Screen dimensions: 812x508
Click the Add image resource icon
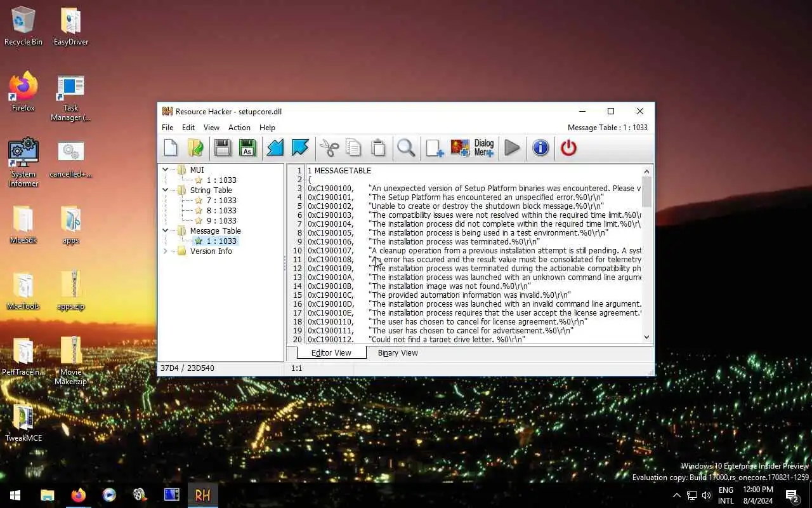pyautogui.click(x=460, y=148)
